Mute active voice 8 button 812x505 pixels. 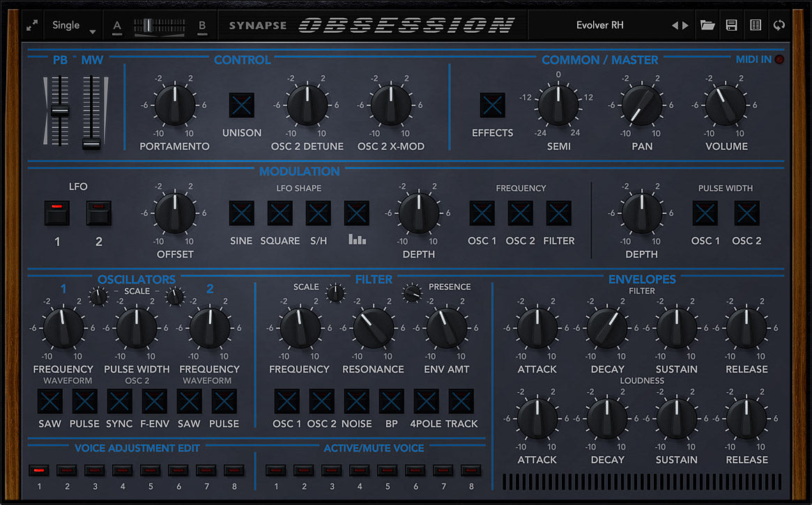(470, 470)
